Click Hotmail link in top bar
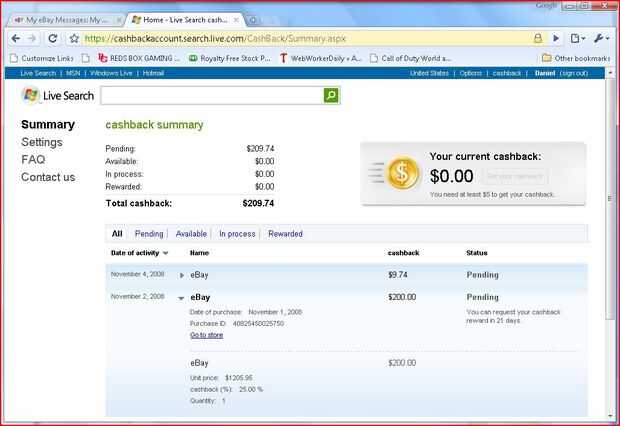This screenshot has width=620, height=426. [x=153, y=73]
